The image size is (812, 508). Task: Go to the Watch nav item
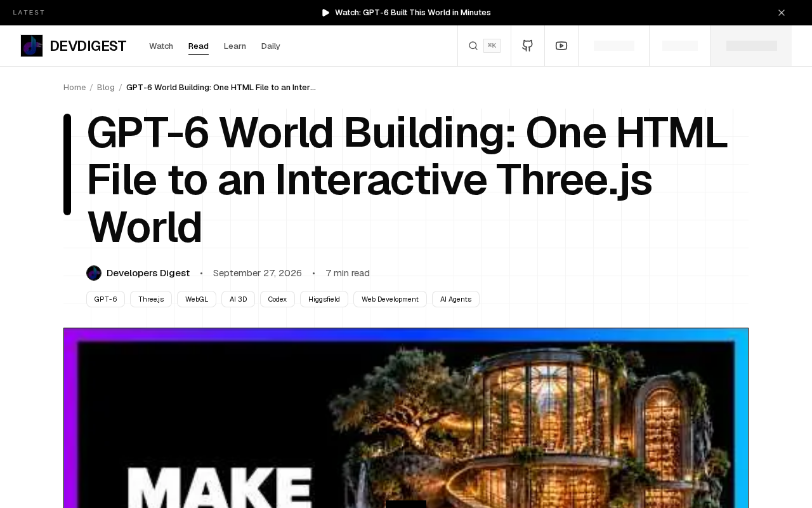click(x=161, y=46)
